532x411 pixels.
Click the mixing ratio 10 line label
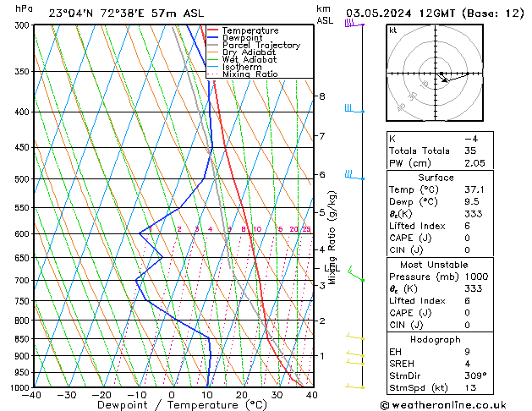pyautogui.click(x=257, y=229)
